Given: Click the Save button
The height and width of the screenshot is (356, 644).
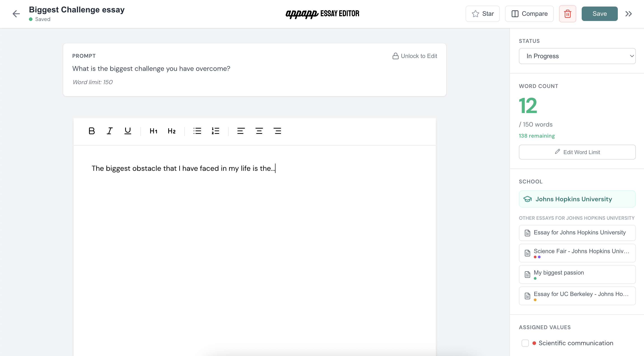Looking at the screenshot, I should point(600,14).
